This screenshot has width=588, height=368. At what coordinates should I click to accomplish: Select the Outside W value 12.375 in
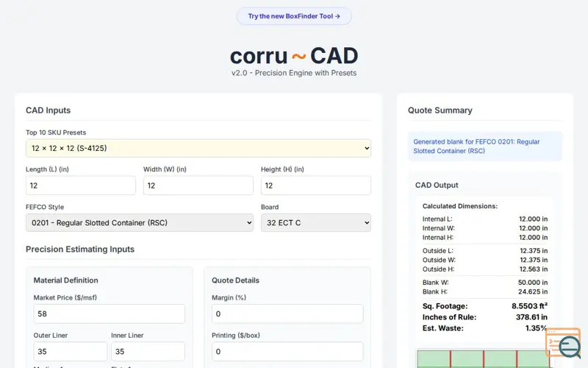click(534, 260)
